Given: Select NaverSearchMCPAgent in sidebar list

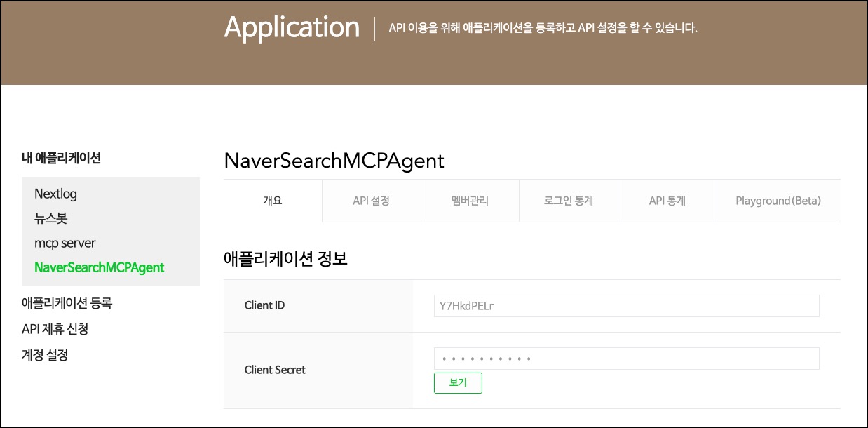Looking at the screenshot, I should point(99,267).
